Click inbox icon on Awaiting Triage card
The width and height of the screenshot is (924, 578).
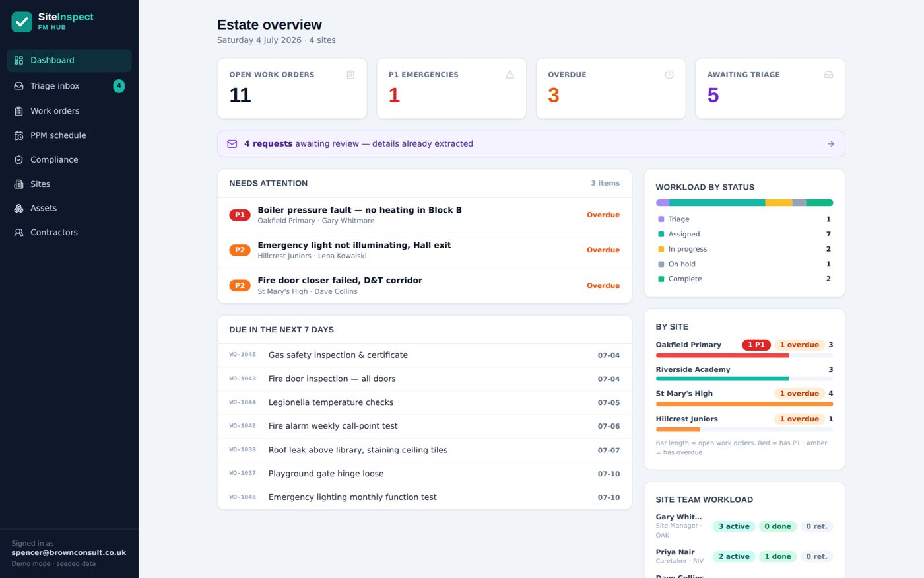pos(828,75)
